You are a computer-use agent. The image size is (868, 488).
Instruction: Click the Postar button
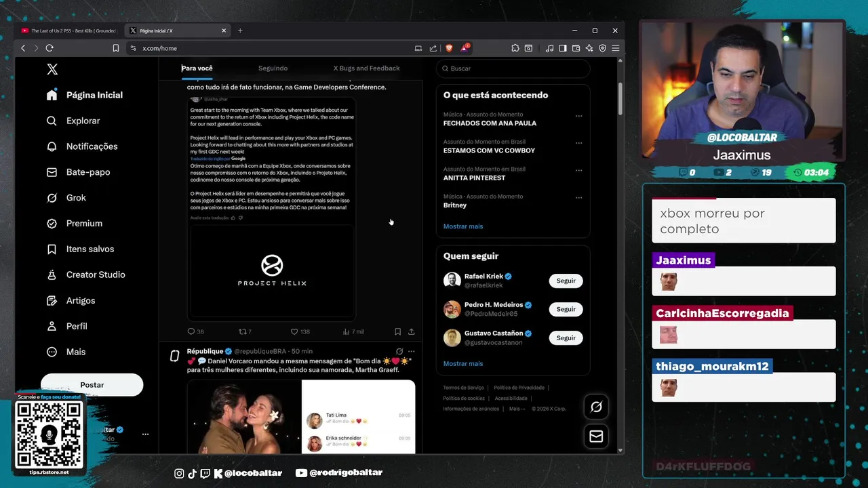tap(92, 385)
